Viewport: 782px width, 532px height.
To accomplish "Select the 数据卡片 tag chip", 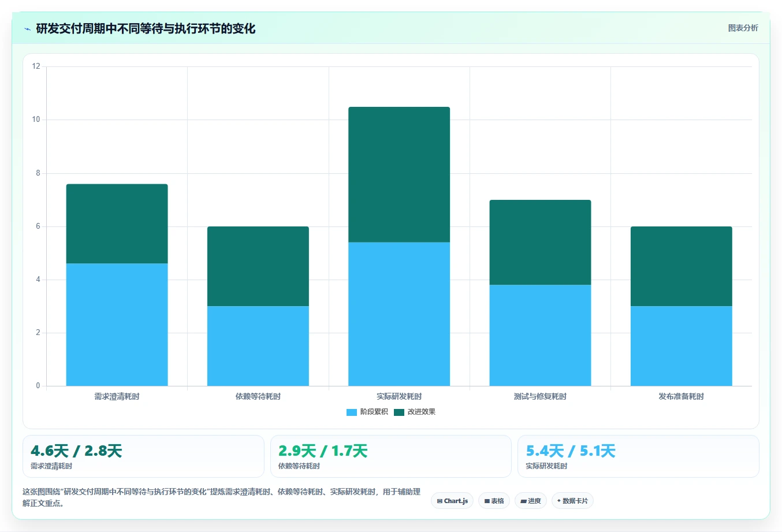I will tap(572, 501).
